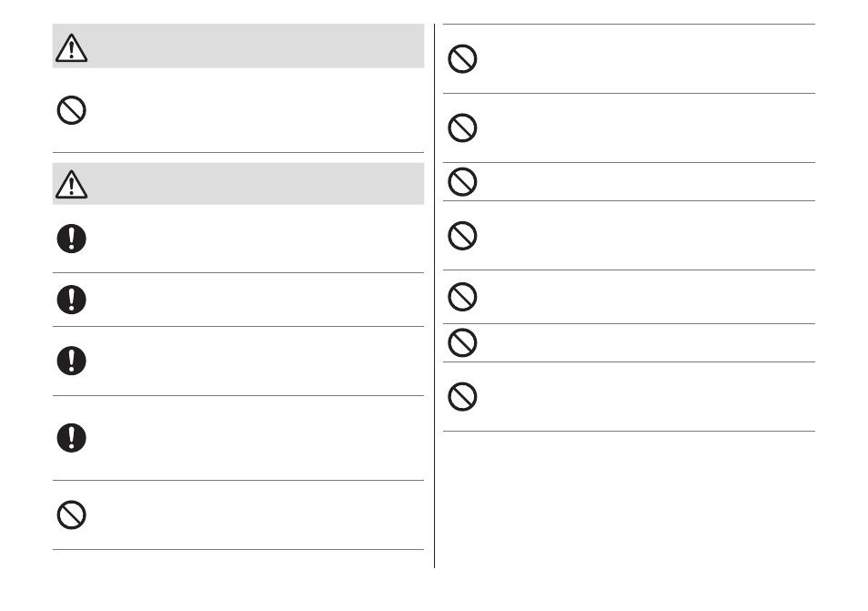
Task: Click the third prohibition icon in right column
Action: tap(462, 182)
